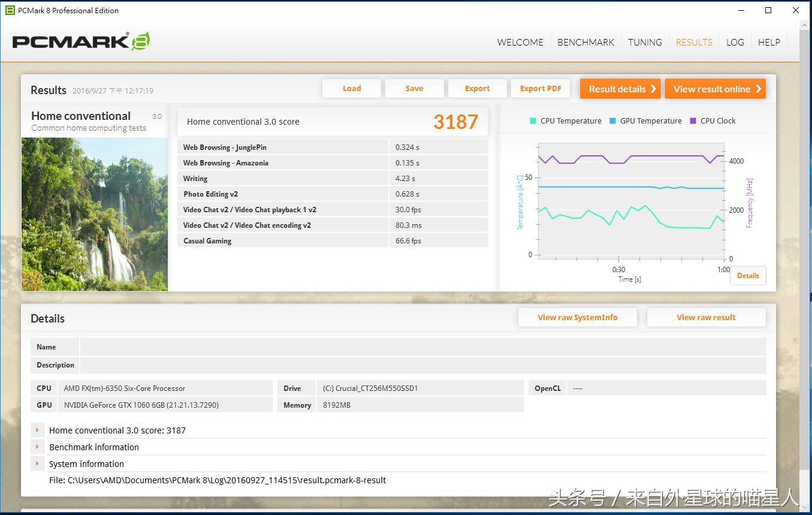812x515 pixels.
Task: Open Result details
Action: [x=620, y=88]
